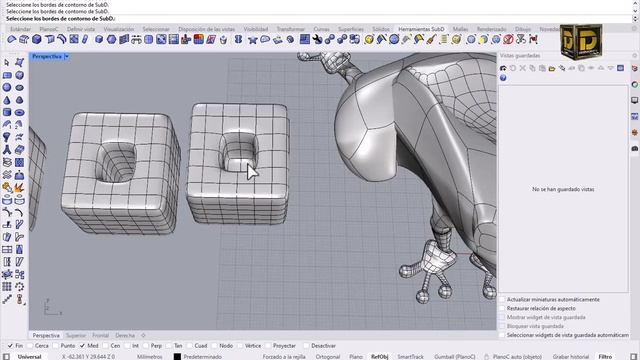
Task: Toggle RefObj in status bar
Action: (x=380, y=357)
